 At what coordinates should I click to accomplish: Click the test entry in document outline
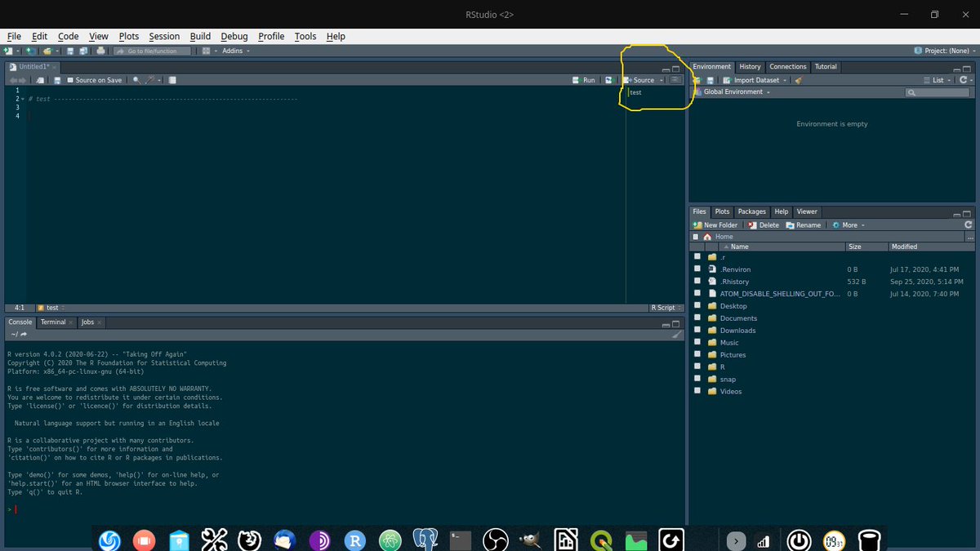(x=635, y=92)
